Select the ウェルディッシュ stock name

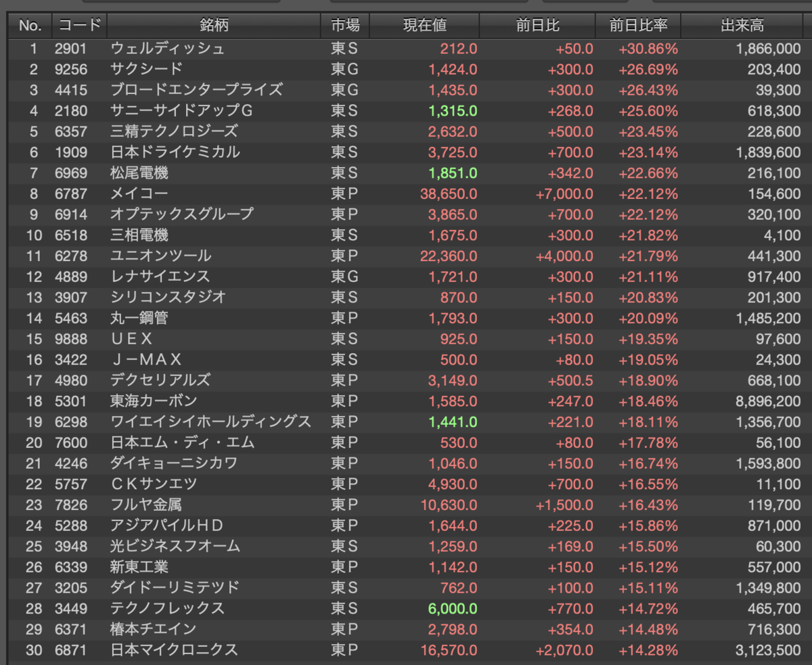(168, 48)
